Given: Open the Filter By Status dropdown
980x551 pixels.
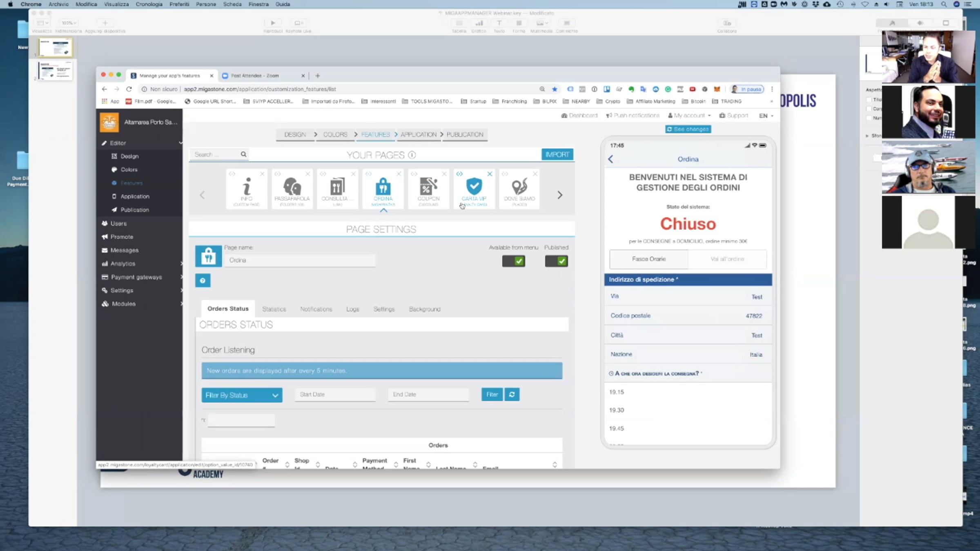Looking at the screenshot, I should point(242,395).
